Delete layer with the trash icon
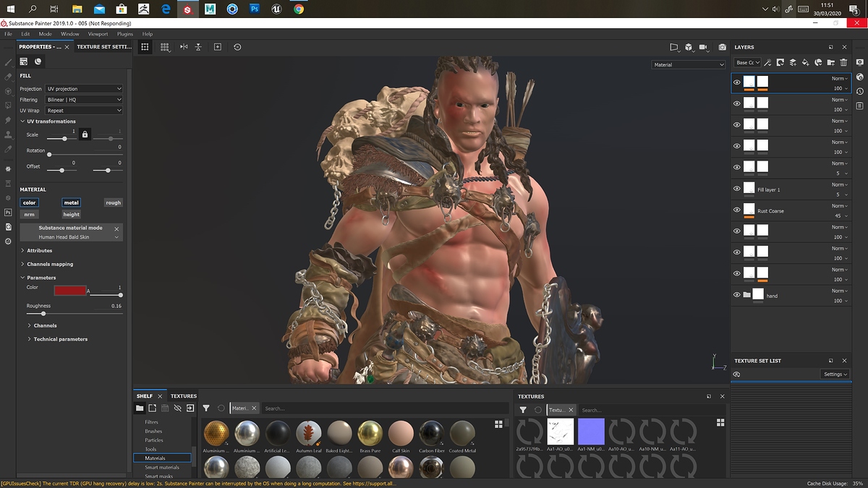This screenshot has height=488, width=868. point(843,63)
